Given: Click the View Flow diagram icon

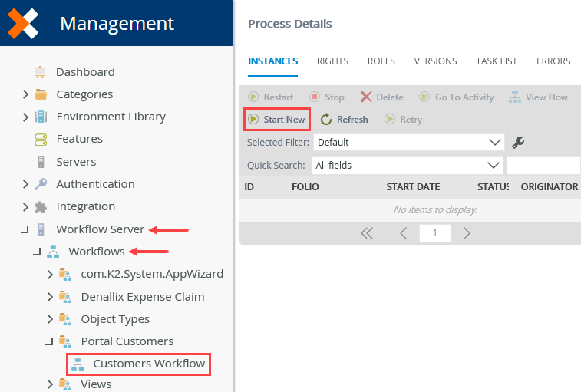Looking at the screenshot, I should [x=515, y=97].
